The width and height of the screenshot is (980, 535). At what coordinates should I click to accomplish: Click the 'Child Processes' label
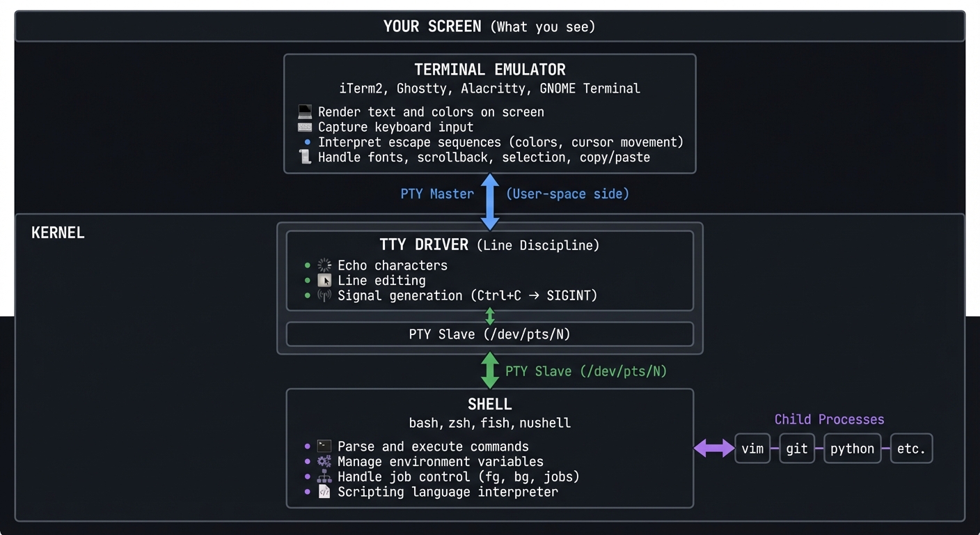[x=829, y=419]
